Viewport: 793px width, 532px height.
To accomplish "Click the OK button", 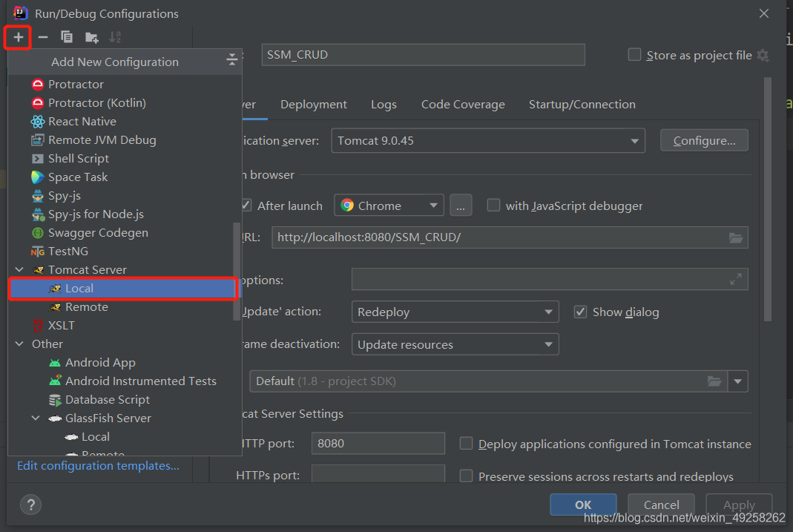I will 583,505.
